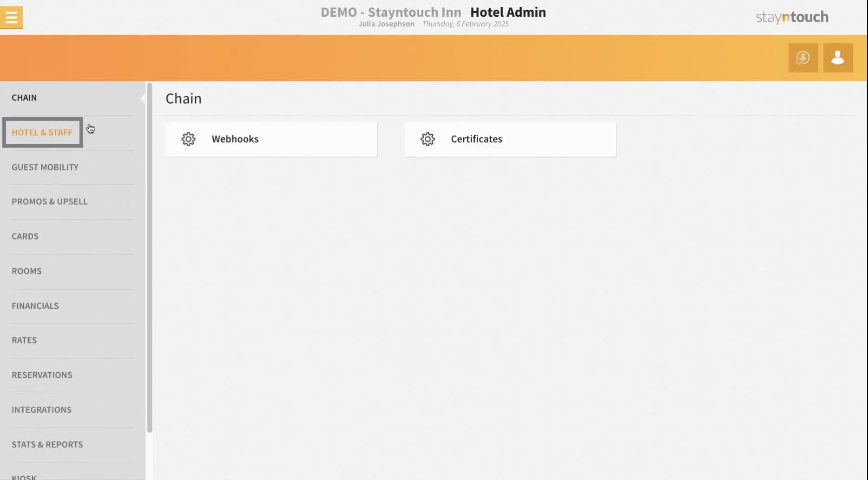Go to Integrations section
Image resolution: width=868 pixels, height=480 pixels.
point(41,410)
